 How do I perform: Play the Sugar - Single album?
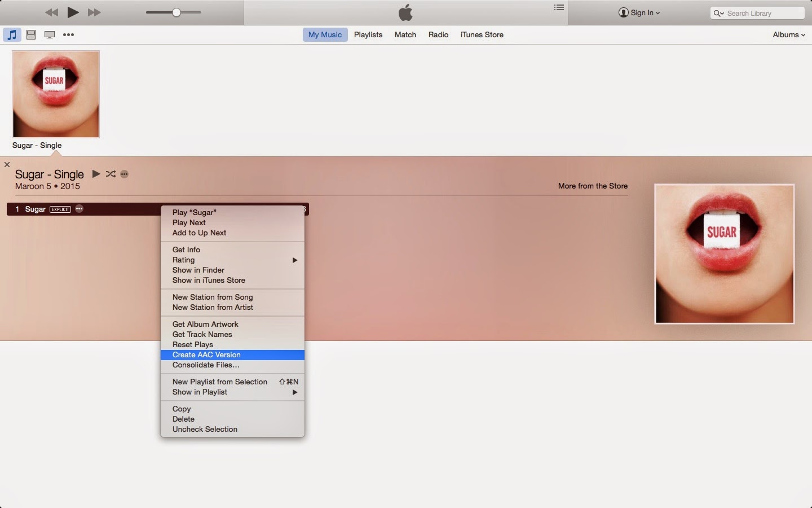pyautogui.click(x=96, y=174)
